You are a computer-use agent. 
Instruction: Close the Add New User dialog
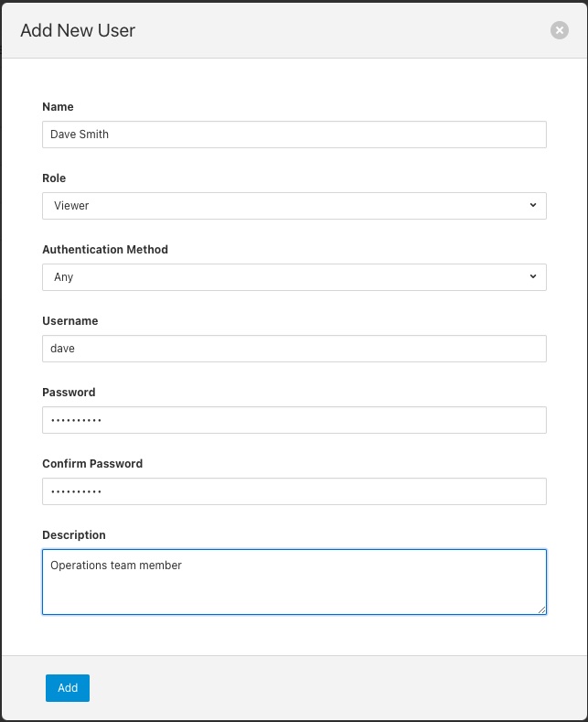(x=560, y=30)
